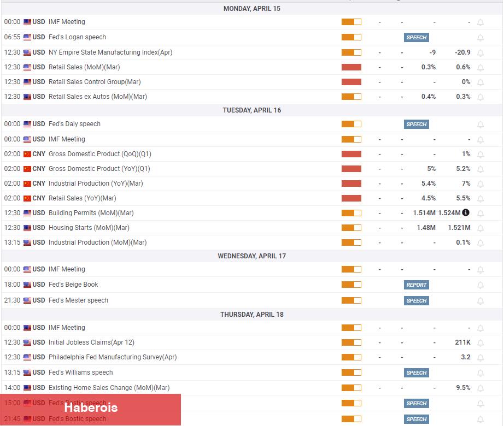Open Building Permits (MoM)(Mar) event details

pyautogui.click(x=91, y=213)
